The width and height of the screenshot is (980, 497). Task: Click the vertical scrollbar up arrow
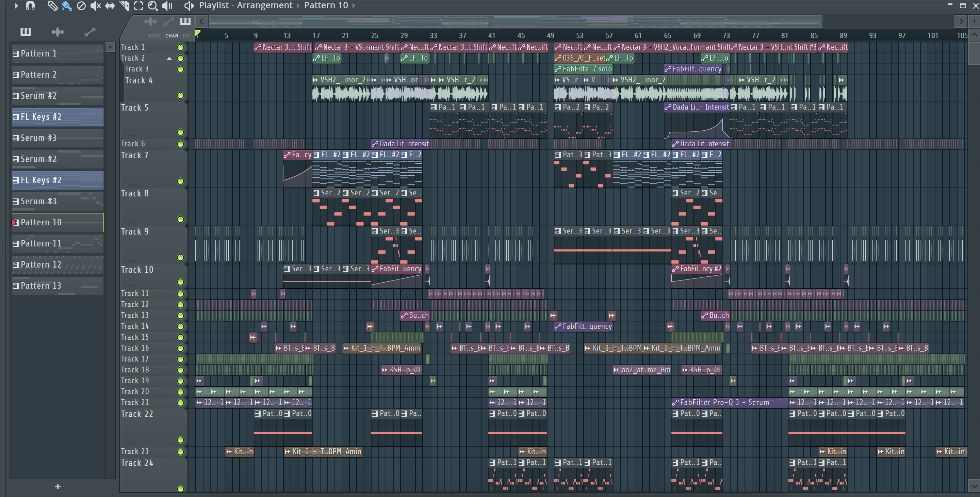click(x=974, y=35)
